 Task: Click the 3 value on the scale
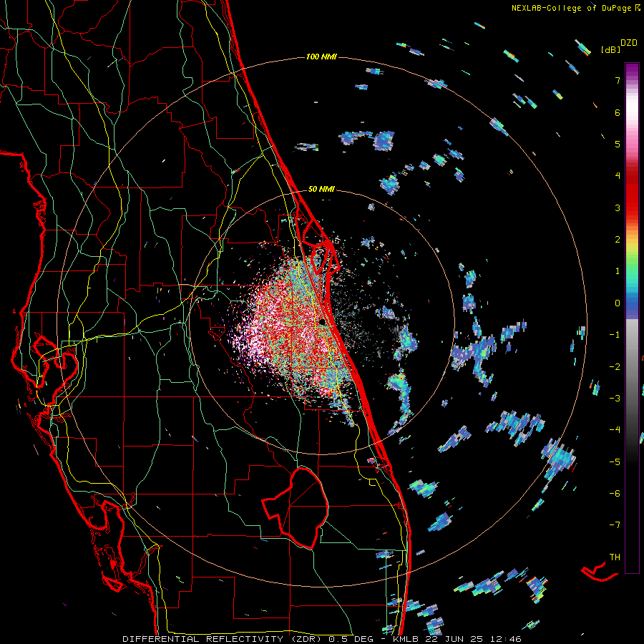618,208
